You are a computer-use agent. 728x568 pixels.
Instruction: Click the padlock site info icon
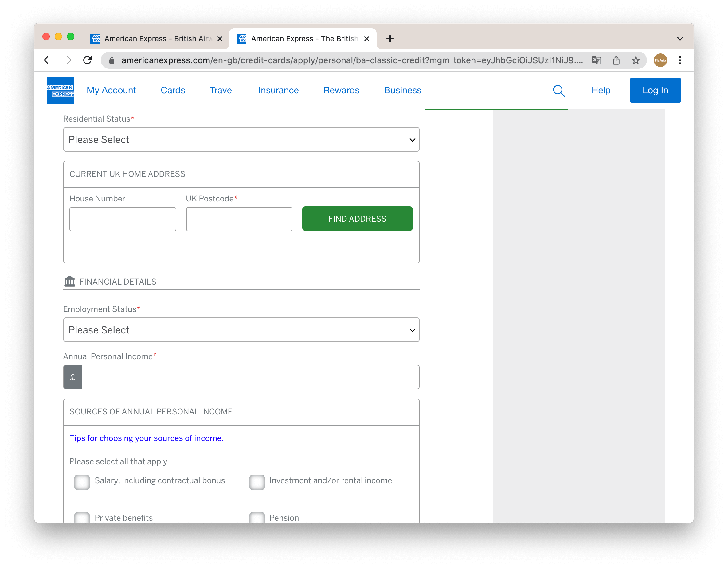click(x=112, y=60)
